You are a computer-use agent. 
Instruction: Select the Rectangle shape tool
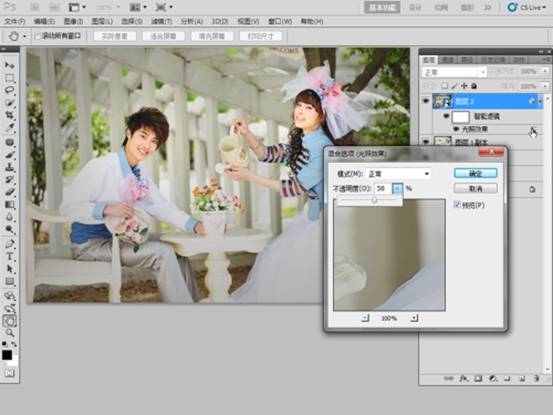10,281
